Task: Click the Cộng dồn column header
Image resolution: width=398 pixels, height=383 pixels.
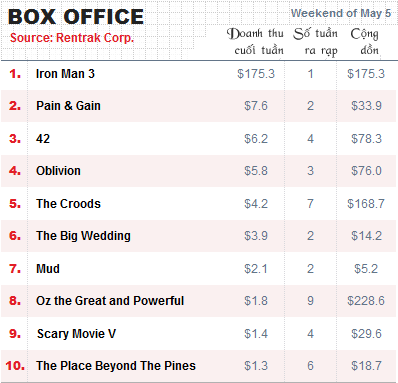Action: pos(364,42)
